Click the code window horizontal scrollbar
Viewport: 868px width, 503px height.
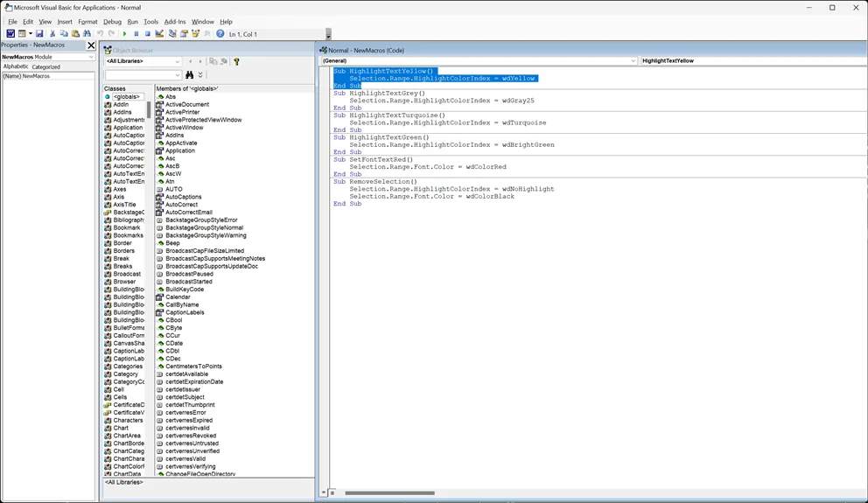point(389,493)
